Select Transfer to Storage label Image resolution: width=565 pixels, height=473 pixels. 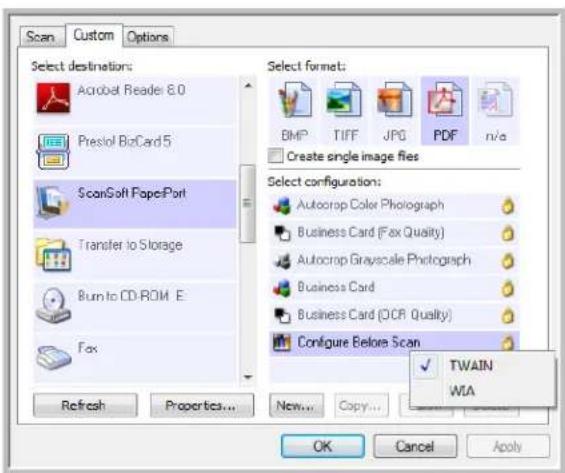click(130, 245)
